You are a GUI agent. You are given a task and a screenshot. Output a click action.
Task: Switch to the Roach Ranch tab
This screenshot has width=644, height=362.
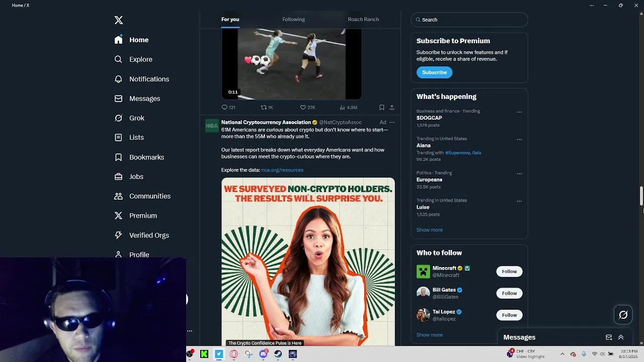(x=363, y=19)
